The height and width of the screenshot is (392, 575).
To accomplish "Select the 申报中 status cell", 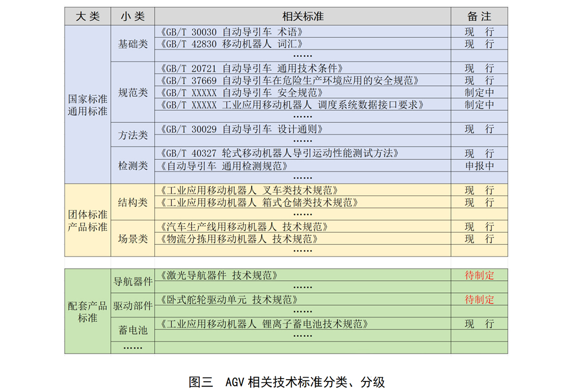I will click(479, 166).
